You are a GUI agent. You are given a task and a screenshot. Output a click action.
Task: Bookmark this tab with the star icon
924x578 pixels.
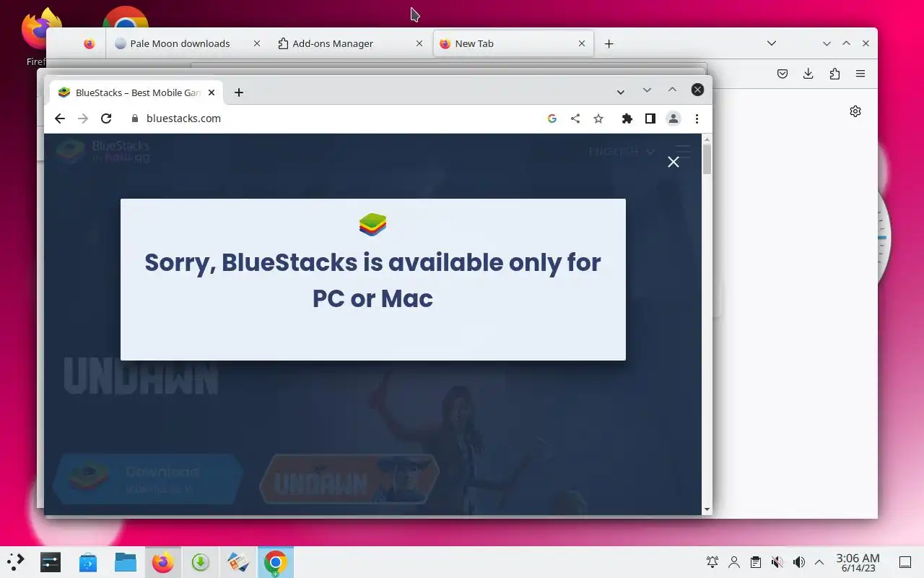pos(598,118)
